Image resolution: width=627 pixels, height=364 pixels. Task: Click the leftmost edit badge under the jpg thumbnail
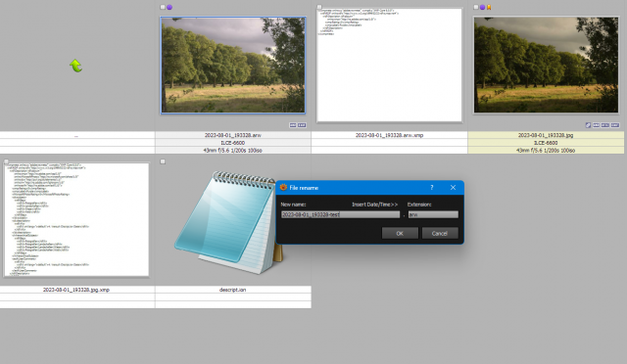(x=588, y=125)
